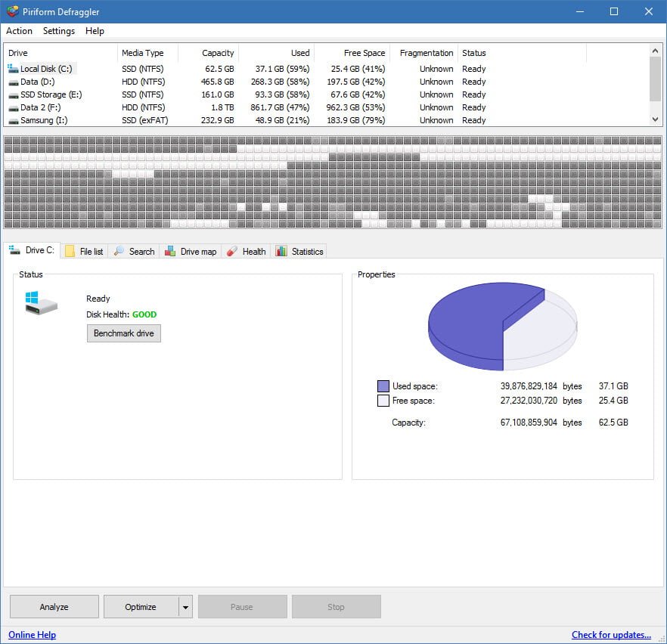Viewport: 667px width, 644px height.
Task: Sort by the Fragmentation column header
Action: click(x=423, y=53)
